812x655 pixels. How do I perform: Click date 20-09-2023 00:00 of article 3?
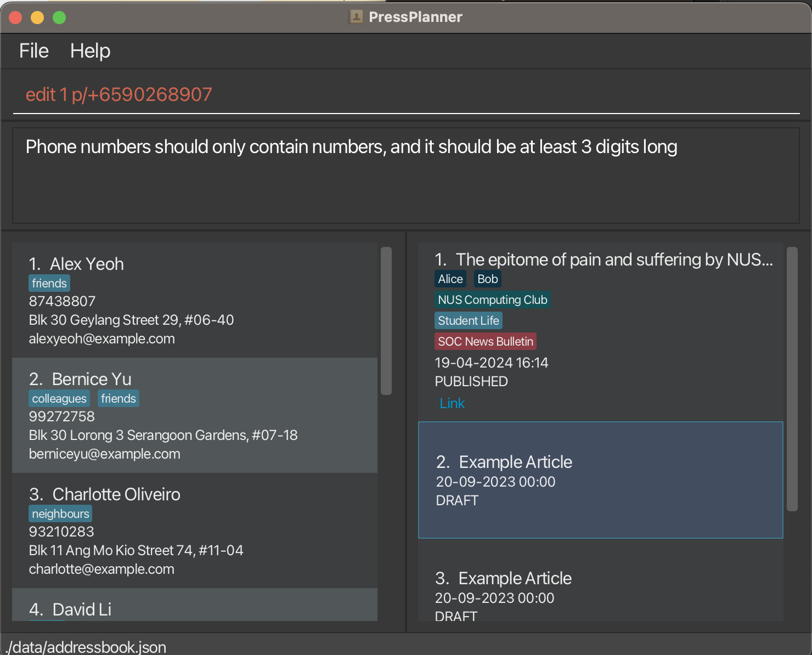[x=495, y=598]
